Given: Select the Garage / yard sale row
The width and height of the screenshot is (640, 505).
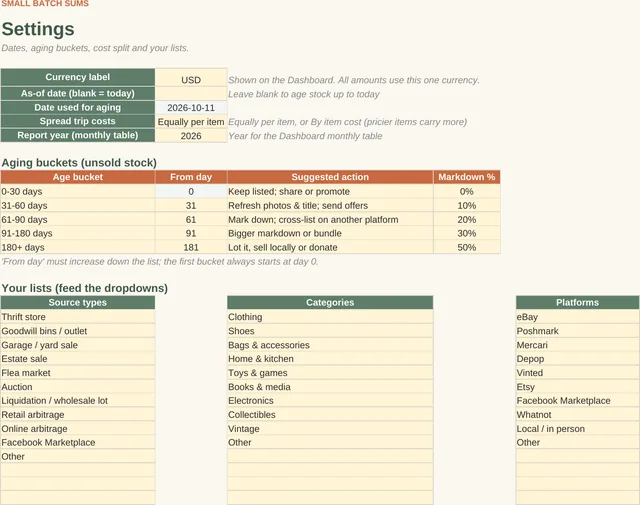Looking at the screenshot, I should tap(78, 345).
